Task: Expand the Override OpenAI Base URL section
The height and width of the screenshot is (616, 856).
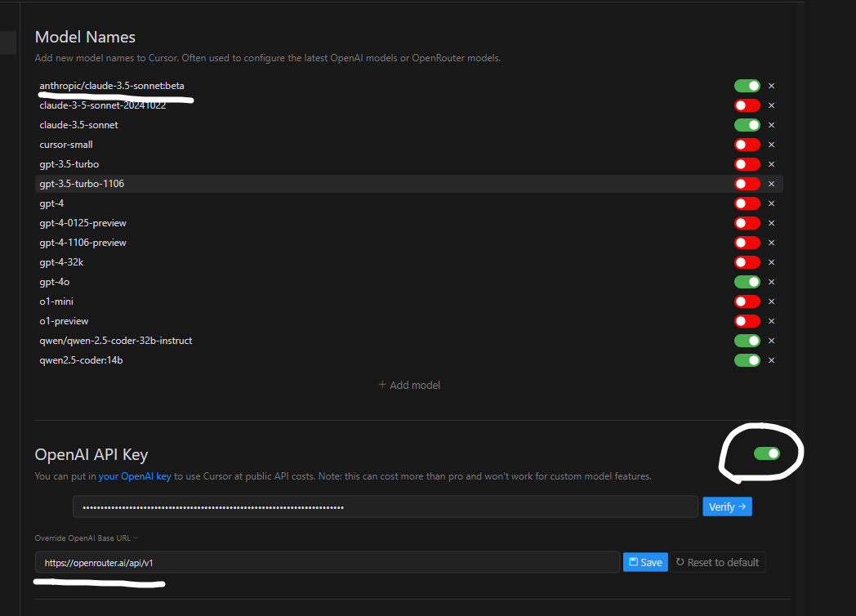Action: tap(87, 538)
